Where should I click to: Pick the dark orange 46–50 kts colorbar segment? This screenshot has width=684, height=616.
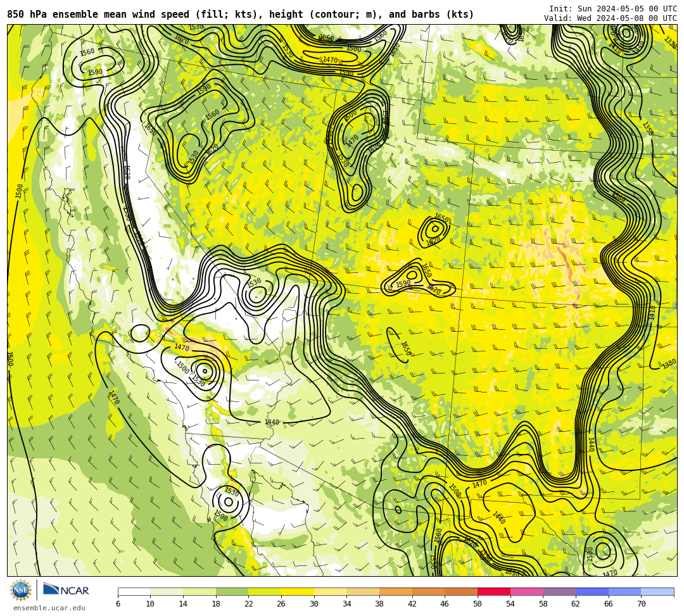461,591
